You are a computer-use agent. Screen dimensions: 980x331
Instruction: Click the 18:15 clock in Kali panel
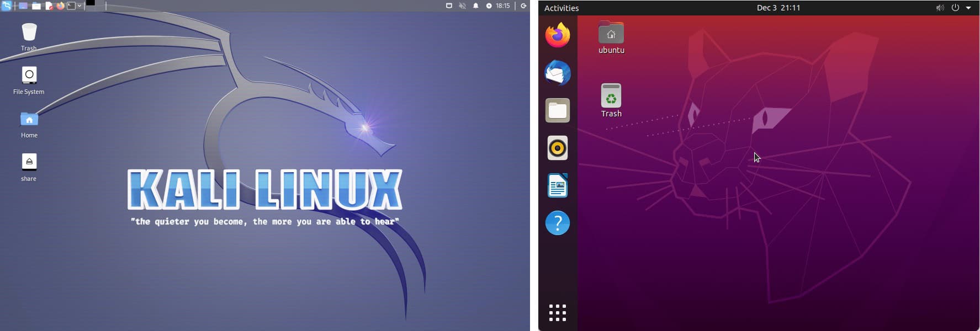pos(502,6)
